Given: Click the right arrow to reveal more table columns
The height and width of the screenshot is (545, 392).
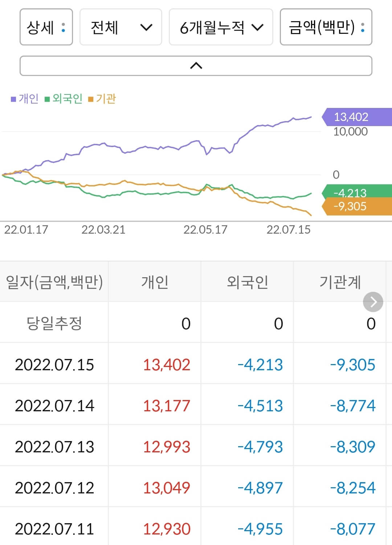Looking at the screenshot, I should click(373, 302).
